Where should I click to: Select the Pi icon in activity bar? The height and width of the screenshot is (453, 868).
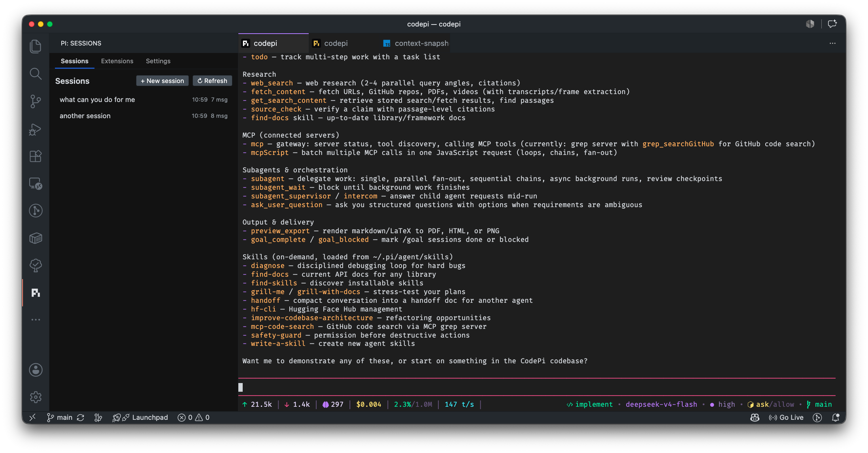pyautogui.click(x=36, y=293)
